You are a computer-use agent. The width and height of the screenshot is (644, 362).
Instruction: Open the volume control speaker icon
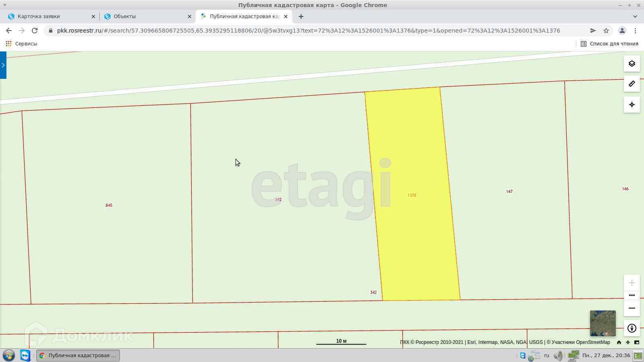tap(558, 355)
